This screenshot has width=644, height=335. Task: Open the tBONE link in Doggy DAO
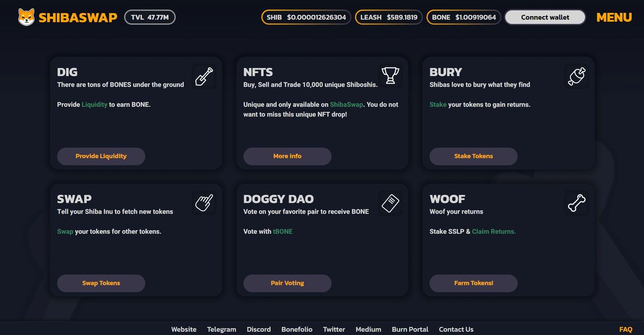click(283, 232)
